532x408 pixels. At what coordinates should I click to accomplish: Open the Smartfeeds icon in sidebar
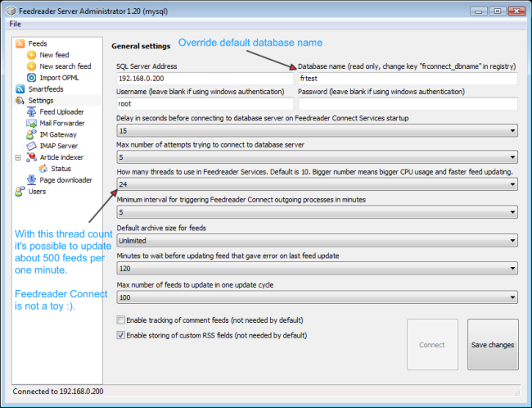(x=20, y=89)
